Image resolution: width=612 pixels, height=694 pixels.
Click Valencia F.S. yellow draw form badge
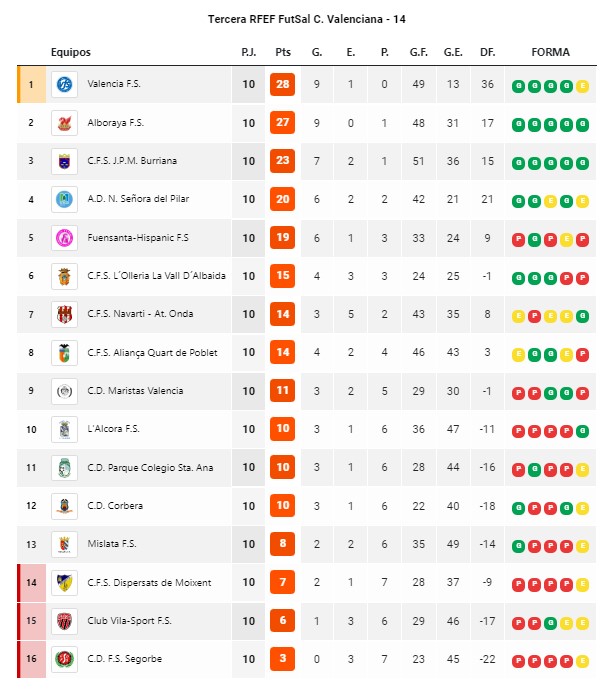(x=582, y=86)
